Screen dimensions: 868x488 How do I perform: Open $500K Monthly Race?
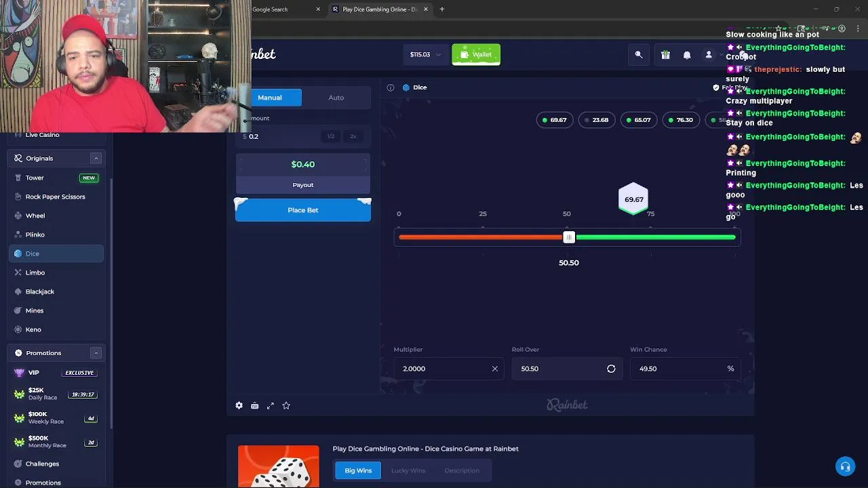click(56, 441)
